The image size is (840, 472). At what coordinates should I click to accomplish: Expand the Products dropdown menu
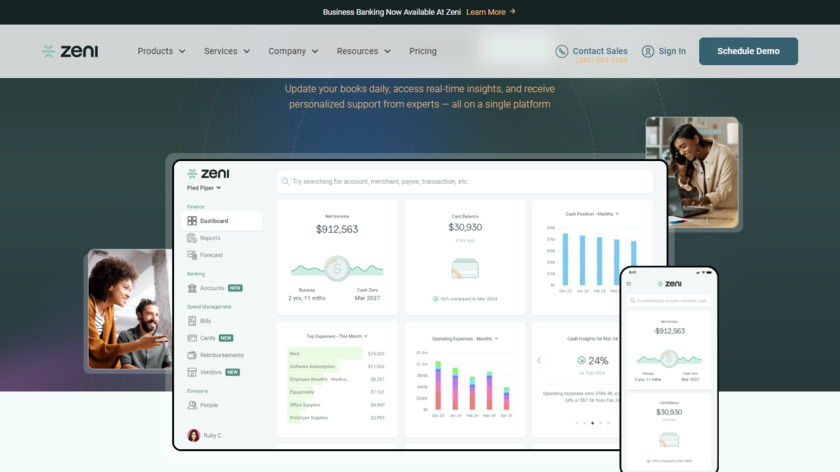coord(161,51)
